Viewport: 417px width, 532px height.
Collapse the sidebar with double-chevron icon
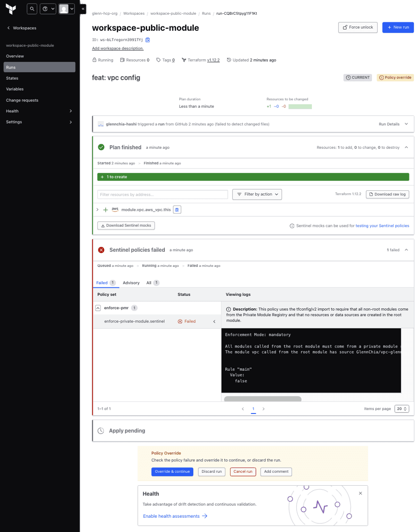click(x=83, y=9)
